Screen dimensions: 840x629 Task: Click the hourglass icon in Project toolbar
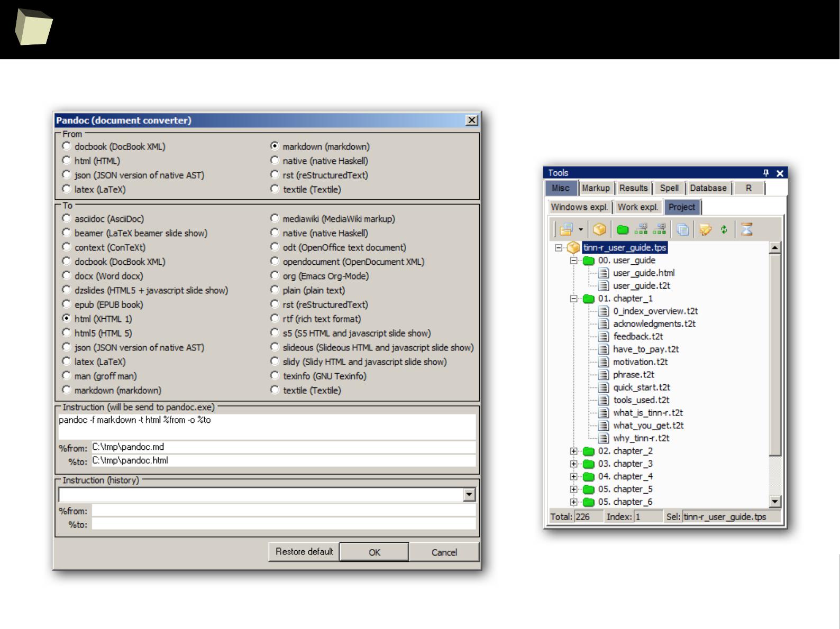coord(746,229)
